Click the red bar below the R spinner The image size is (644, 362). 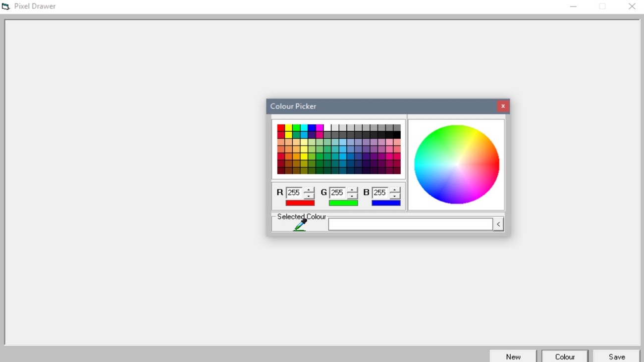300,202
